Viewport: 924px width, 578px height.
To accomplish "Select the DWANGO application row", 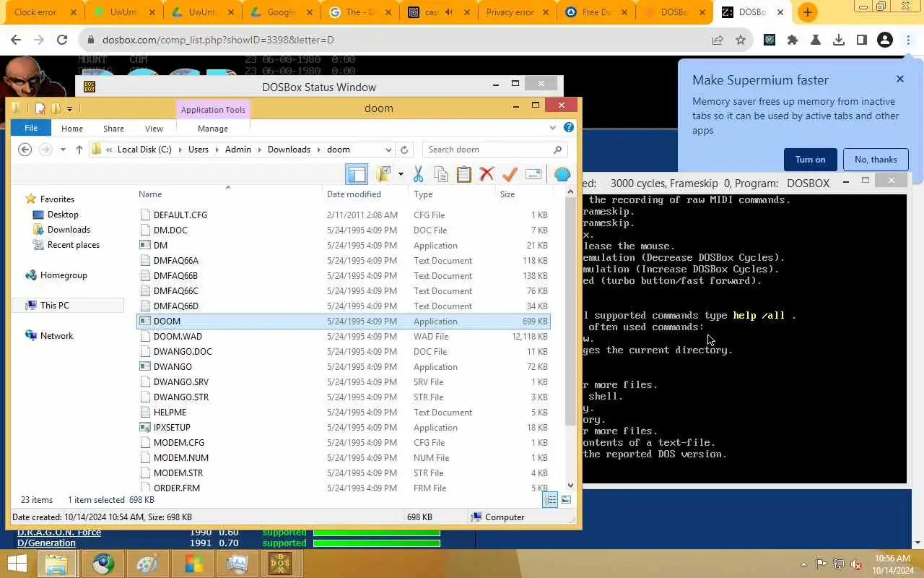I will click(x=343, y=366).
